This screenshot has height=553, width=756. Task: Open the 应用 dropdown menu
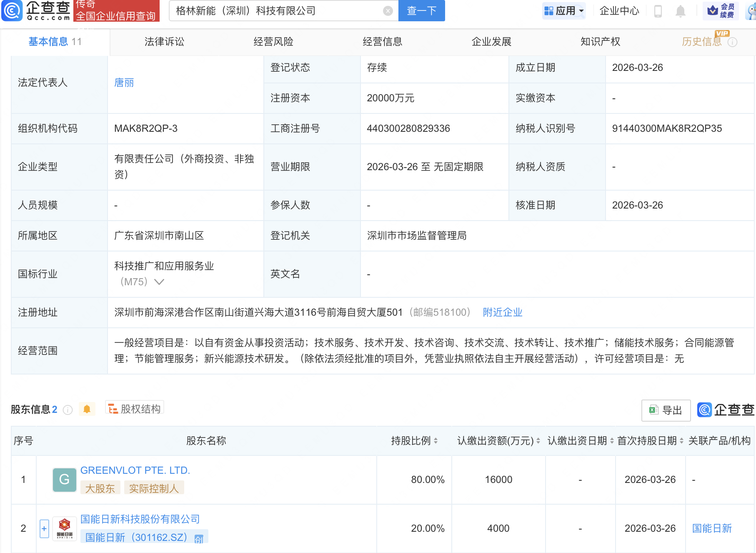tap(564, 11)
